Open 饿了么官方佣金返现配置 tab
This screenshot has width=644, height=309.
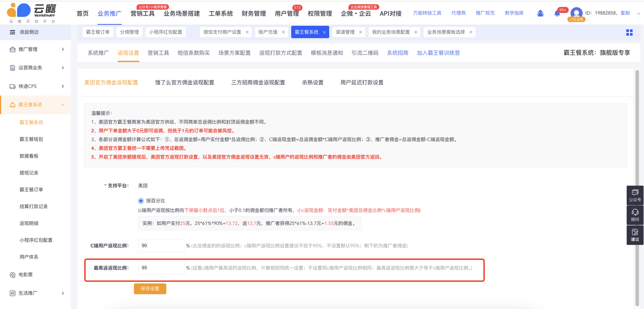pyautogui.click(x=185, y=82)
